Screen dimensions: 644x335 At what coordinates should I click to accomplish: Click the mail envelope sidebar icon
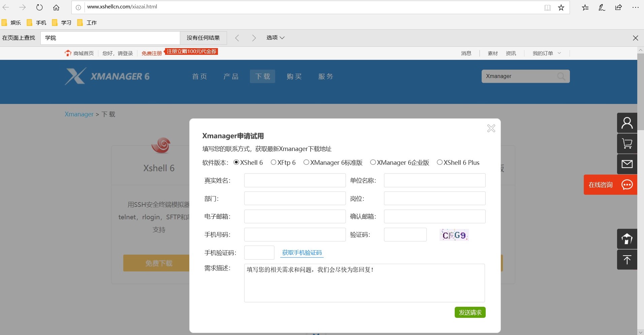(x=627, y=164)
